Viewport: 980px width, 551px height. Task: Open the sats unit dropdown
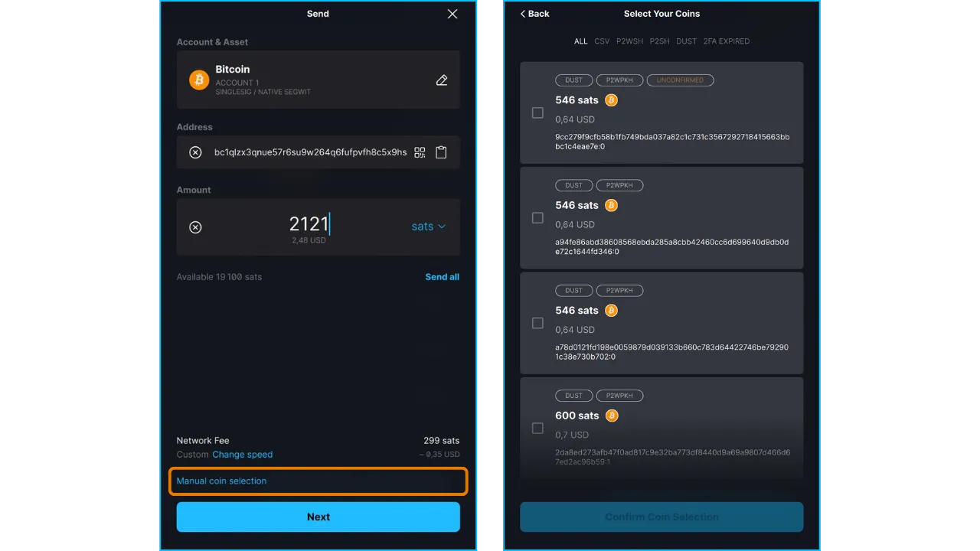point(428,227)
